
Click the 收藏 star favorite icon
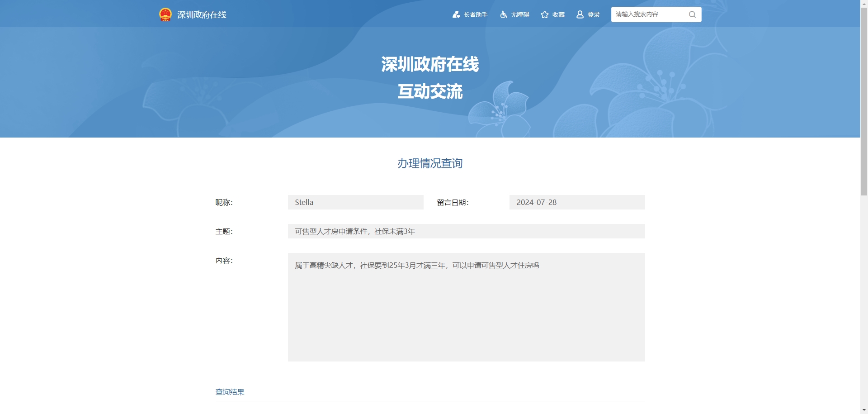click(545, 14)
